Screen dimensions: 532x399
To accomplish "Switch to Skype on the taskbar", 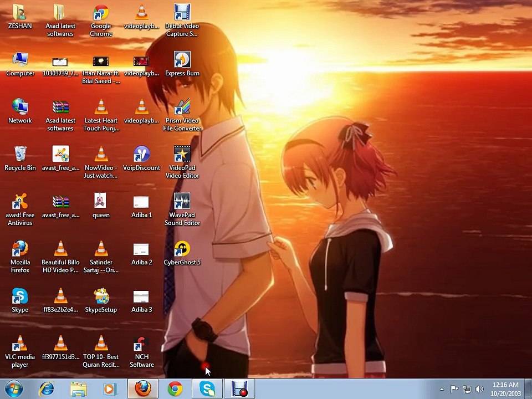I will point(207,389).
